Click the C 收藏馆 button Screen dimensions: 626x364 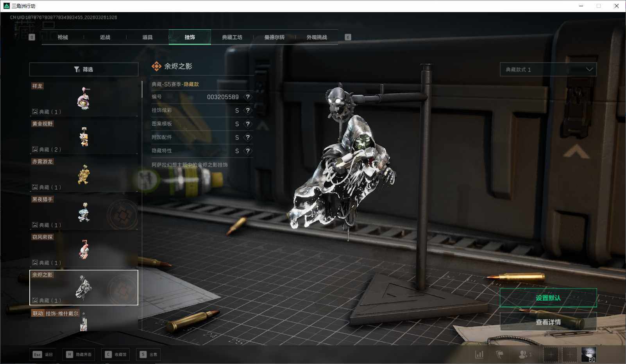[x=116, y=354]
